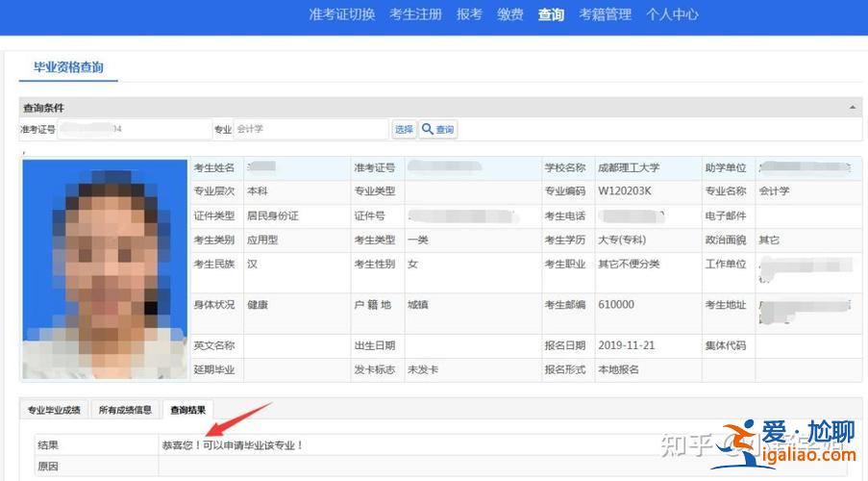Click the 大专(专科) 考生学历 value
The height and width of the screenshot is (481, 868).
click(622, 240)
